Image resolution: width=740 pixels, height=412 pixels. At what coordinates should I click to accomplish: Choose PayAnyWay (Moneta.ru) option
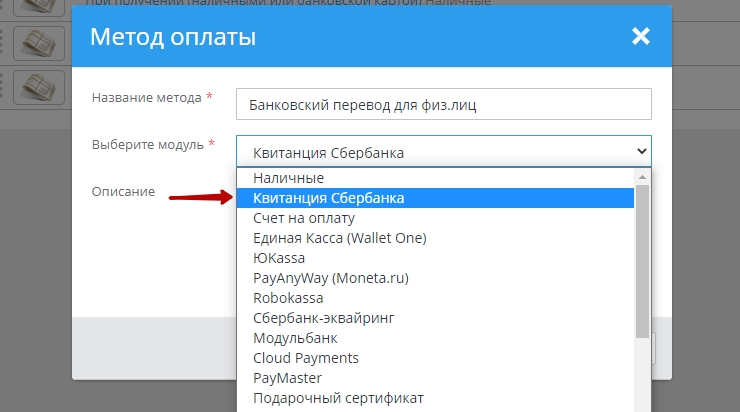click(331, 278)
